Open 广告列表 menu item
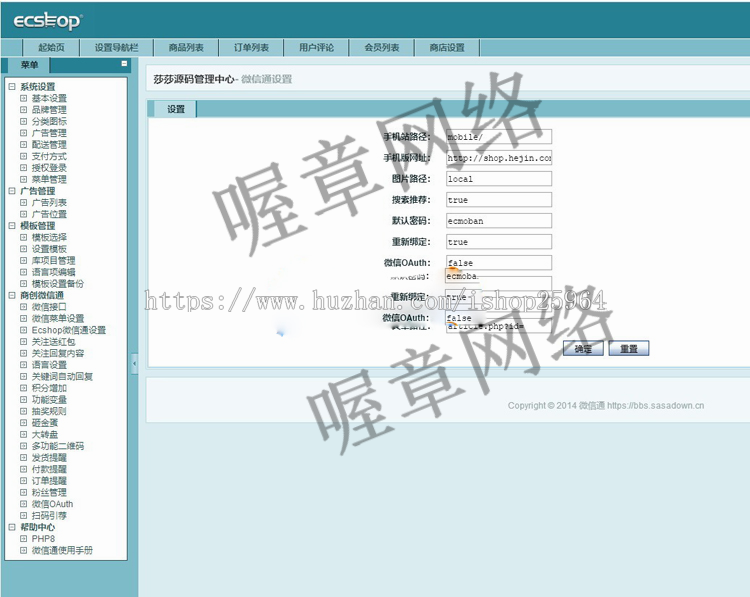This screenshot has height=597, width=750. [x=49, y=202]
